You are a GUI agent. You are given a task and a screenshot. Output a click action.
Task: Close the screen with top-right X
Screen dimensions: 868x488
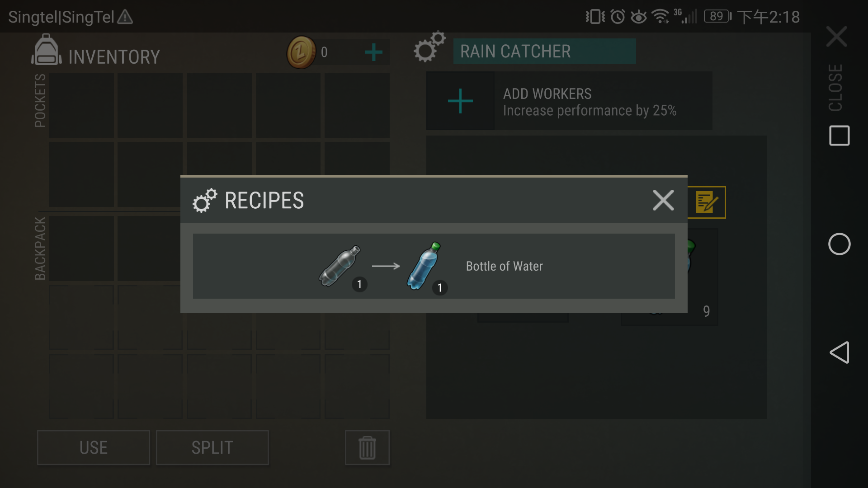[x=836, y=36]
